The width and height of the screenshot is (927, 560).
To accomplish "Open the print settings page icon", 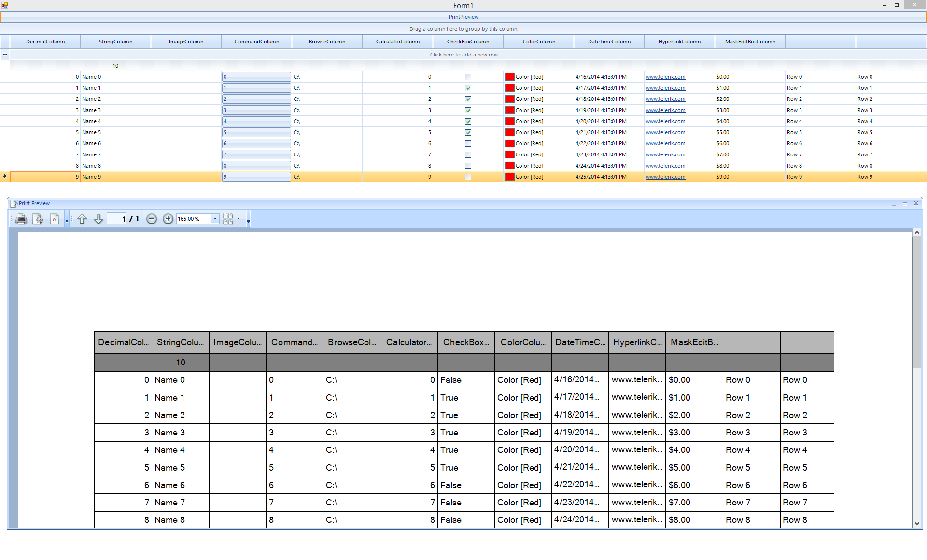I will click(x=38, y=219).
